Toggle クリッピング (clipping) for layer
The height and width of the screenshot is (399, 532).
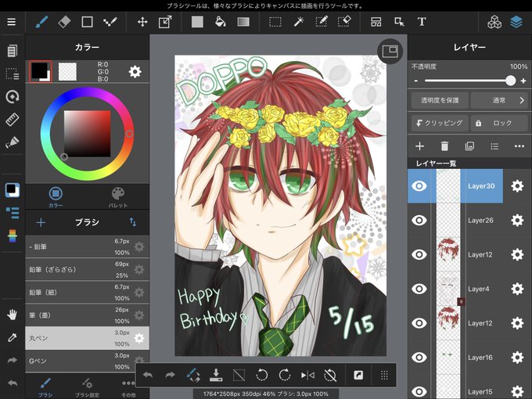[440, 123]
